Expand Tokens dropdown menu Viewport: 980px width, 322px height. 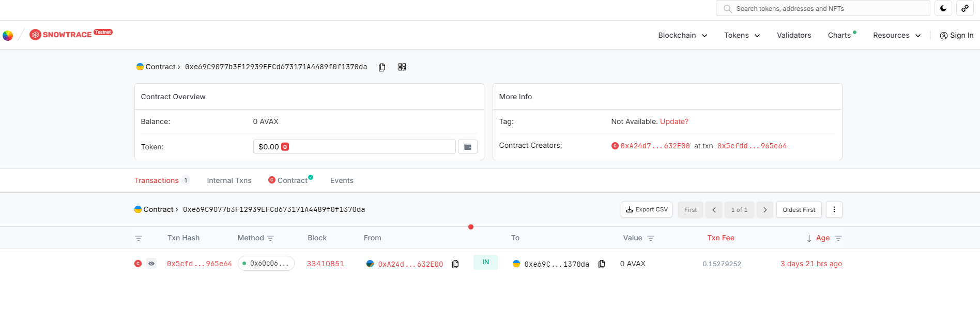point(742,35)
